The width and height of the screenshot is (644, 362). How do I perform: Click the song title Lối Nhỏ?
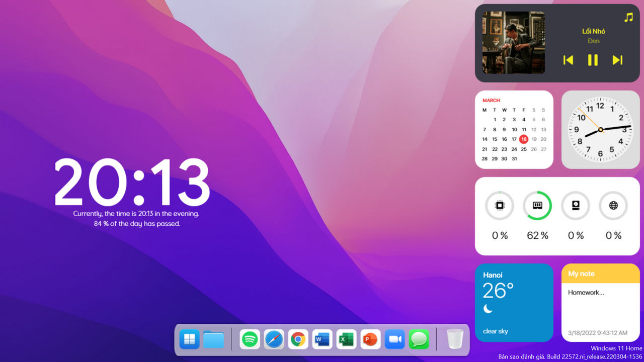[594, 31]
